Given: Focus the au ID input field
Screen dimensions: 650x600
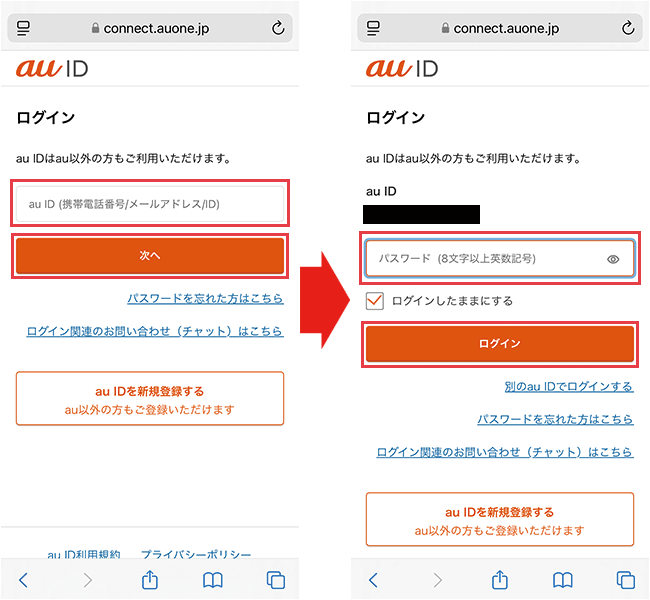Looking at the screenshot, I should tap(150, 204).
